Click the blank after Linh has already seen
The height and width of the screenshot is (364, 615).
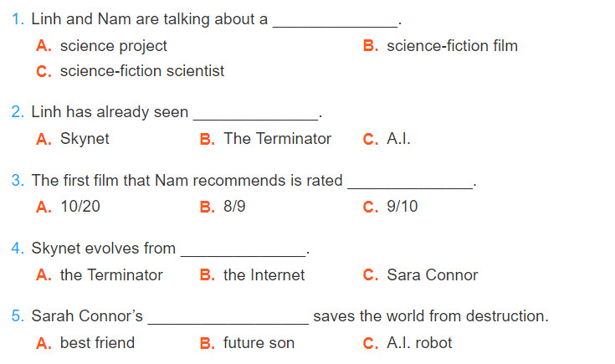pyautogui.click(x=256, y=115)
